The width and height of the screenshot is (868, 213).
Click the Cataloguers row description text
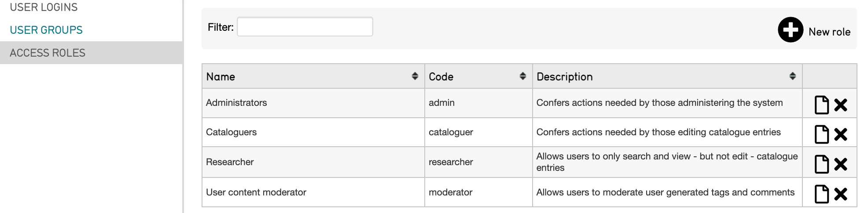[658, 132]
